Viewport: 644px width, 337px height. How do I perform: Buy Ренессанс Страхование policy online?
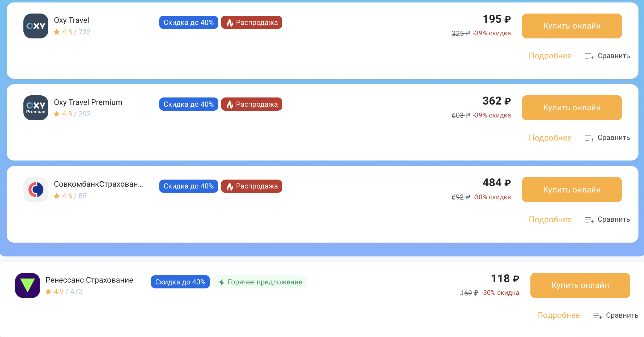coord(580,285)
